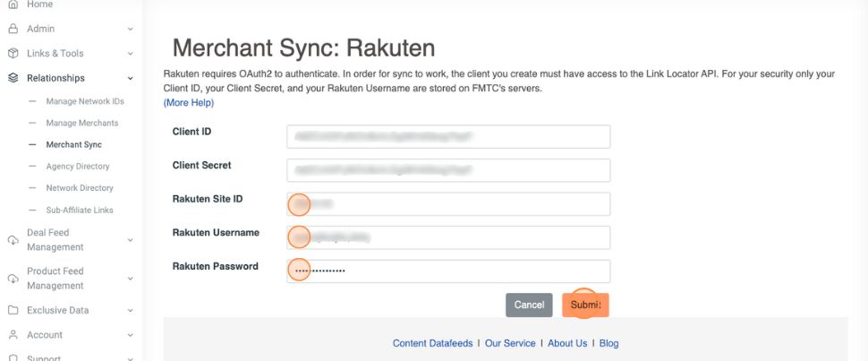Expand the Links & Tools chevron

tap(130, 54)
